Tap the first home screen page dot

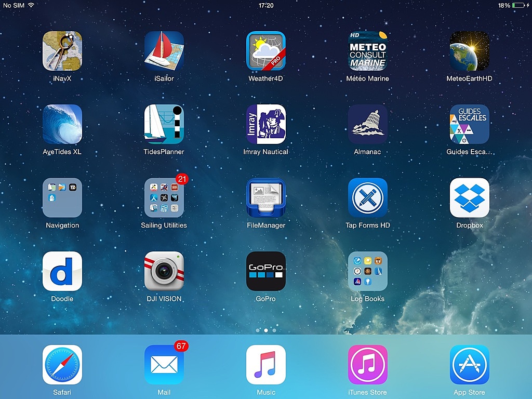coord(258,330)
